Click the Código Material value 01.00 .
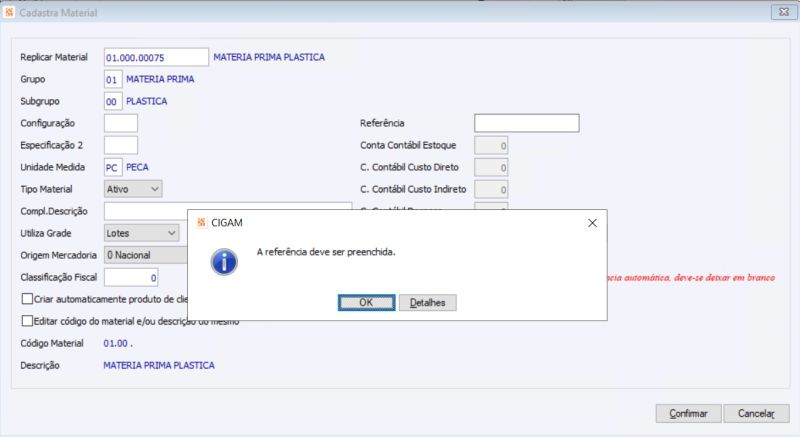Viewport: 800px width, 437px height. tap(118, 343)
